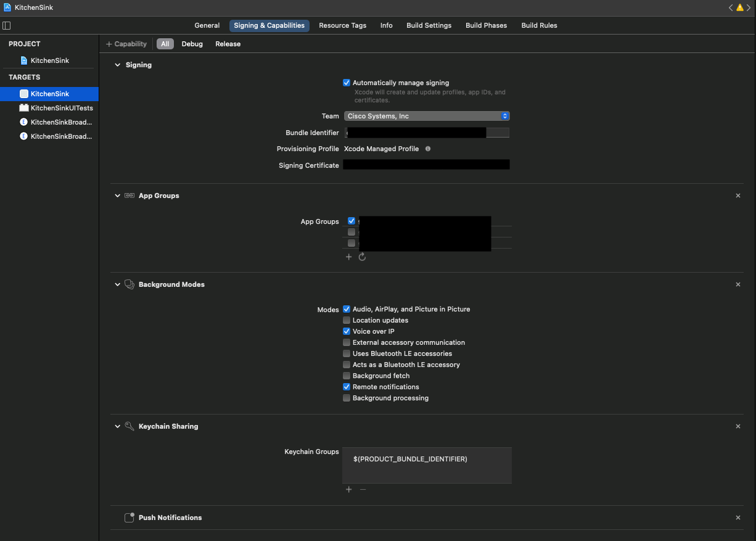The height and width of the screenshot is (541, 756).
Task: Click the Push Notifications section icon
Action: [129, 518]
